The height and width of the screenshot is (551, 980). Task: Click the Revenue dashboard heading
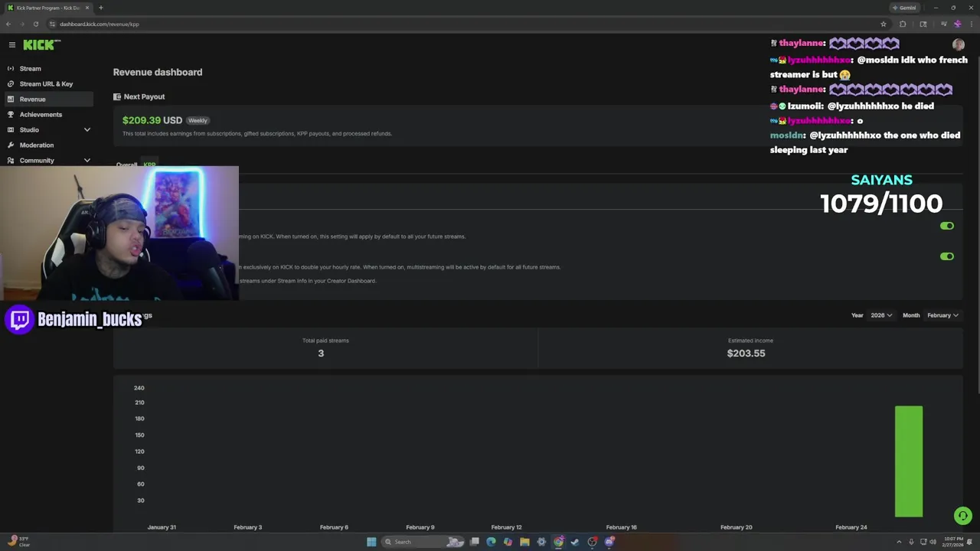(158, 72)
